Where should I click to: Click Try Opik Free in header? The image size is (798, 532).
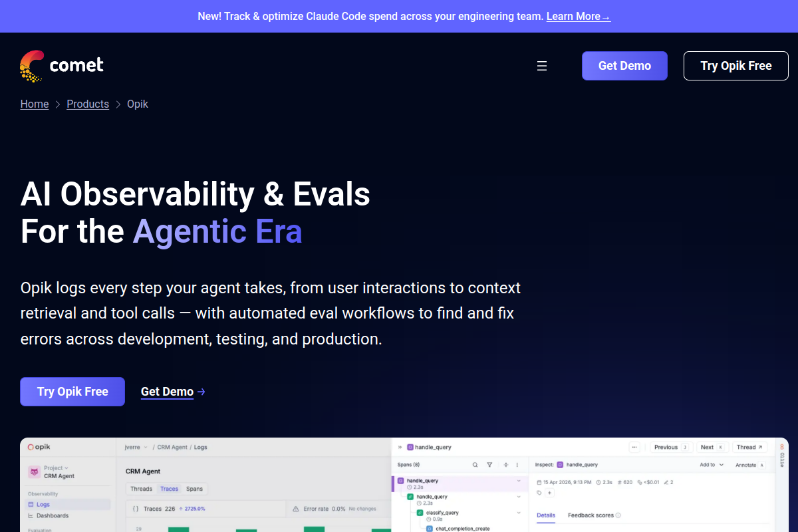click(736, 66)
